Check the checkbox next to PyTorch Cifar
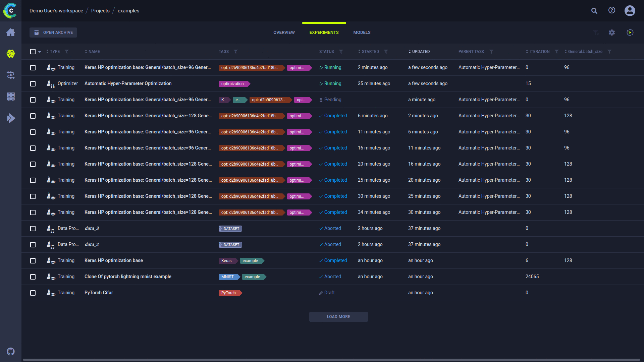 point(33,293)
